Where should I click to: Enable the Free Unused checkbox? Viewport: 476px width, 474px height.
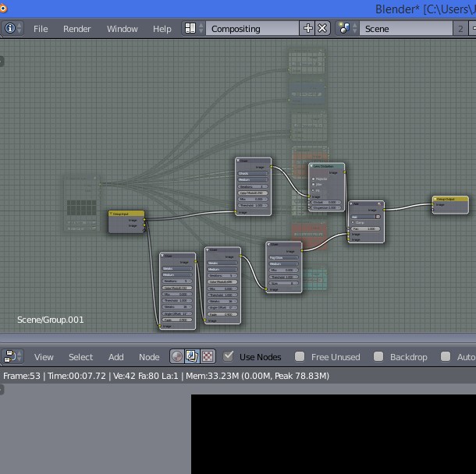click(x=300, y=356)
